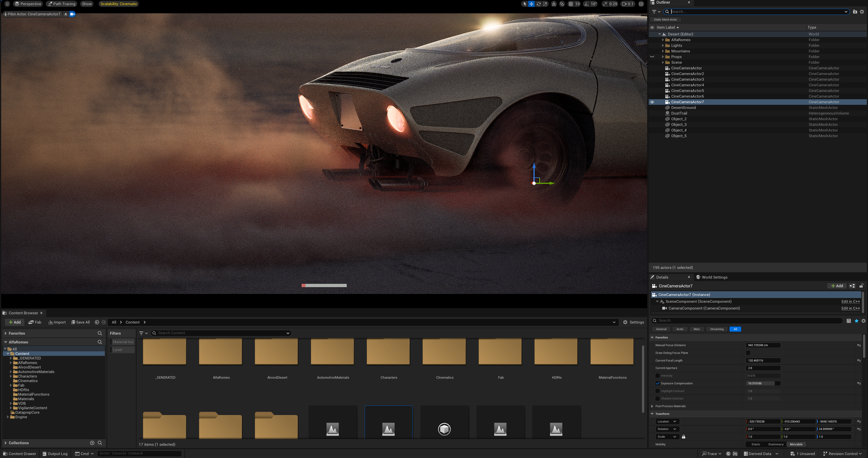Click the lock icon next to Scale
Viewport: 868px width, 458px height.
(684, 437)
